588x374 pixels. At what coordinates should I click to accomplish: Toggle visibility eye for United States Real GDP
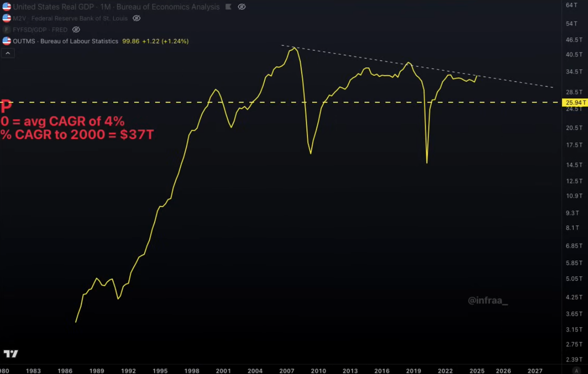(241, 7)
